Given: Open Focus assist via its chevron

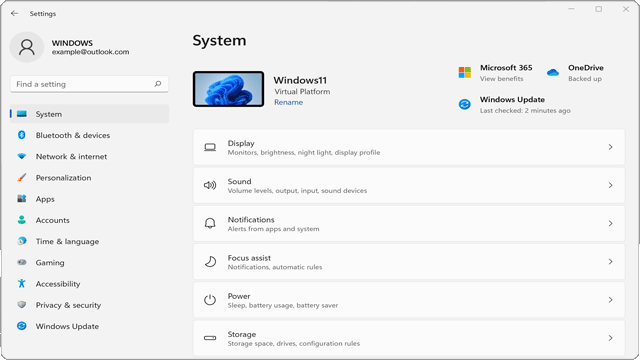Looking at the screenshot, I should [x=611, y=262].
